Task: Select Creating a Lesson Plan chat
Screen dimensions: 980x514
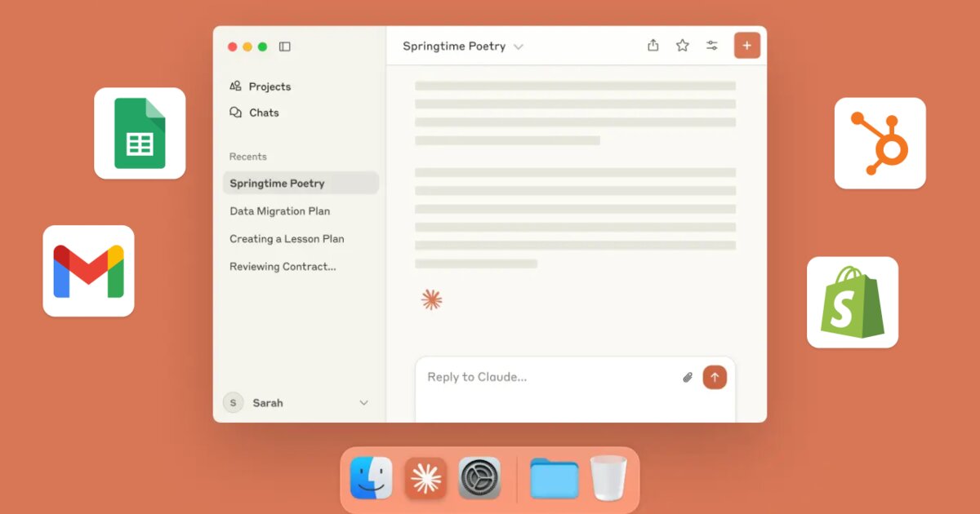Action: pyautogui.click(x=287, y=239)
